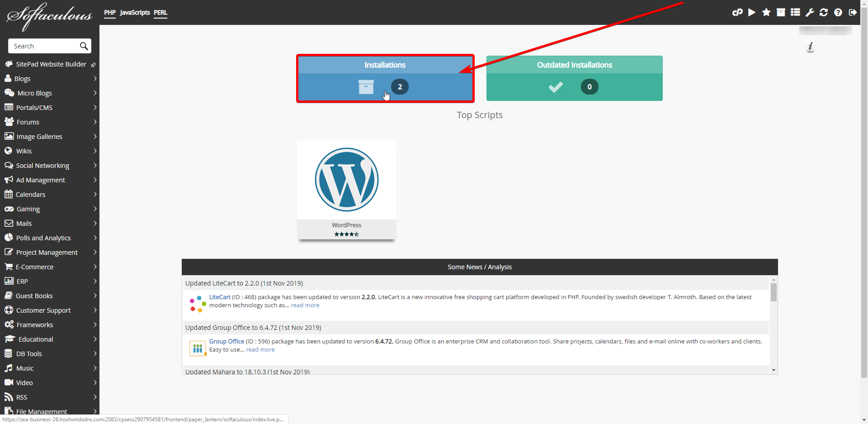Image resolution: width=868 pixels, height=424 pixels.
Task: Click the Group Office news link
Action: pos(226,341)
